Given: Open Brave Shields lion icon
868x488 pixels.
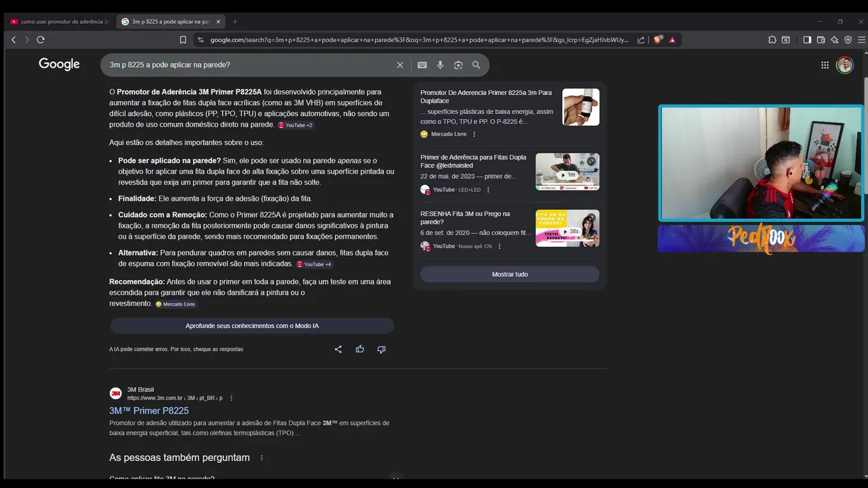Looking at the screenshot, I should (x=658, y=40).
